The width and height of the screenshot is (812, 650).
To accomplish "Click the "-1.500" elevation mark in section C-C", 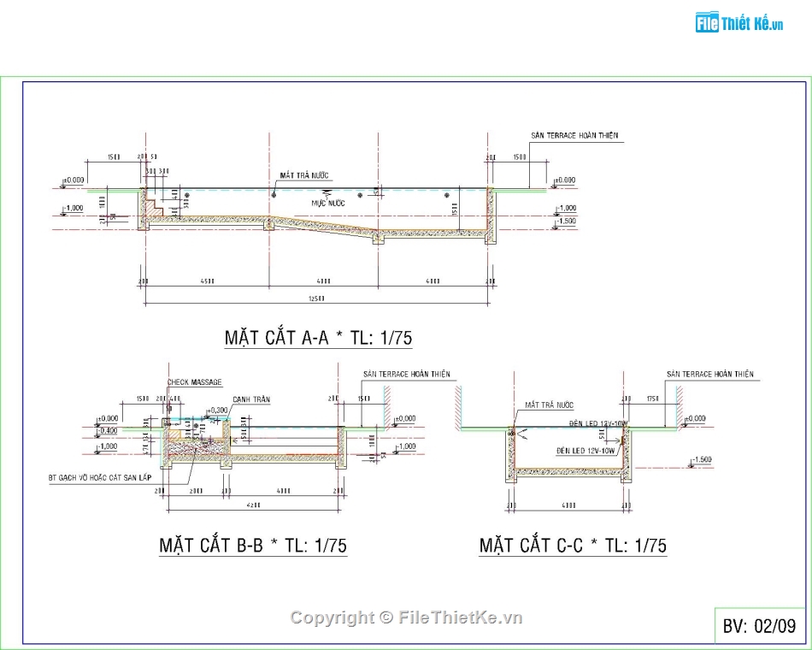I will (701, 460).
